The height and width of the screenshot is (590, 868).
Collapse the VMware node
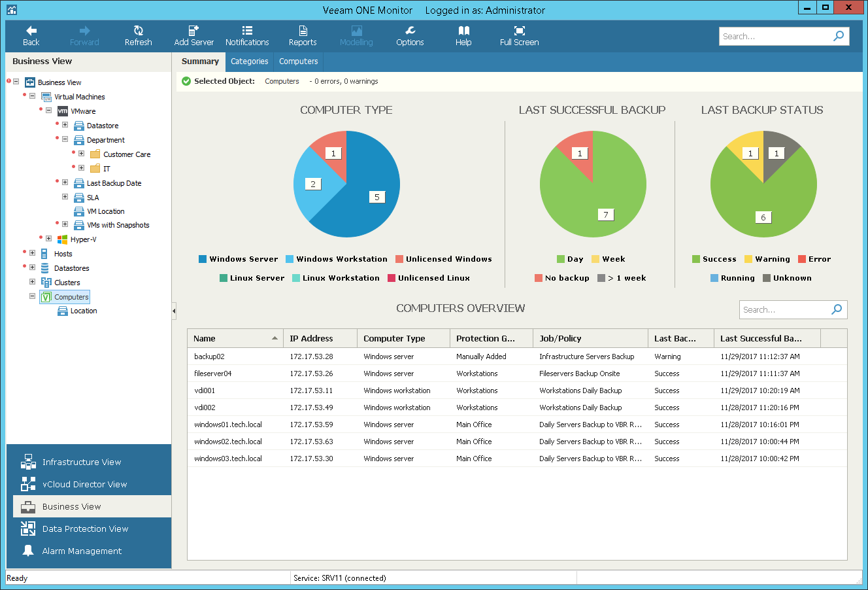(x=48, y=111)
